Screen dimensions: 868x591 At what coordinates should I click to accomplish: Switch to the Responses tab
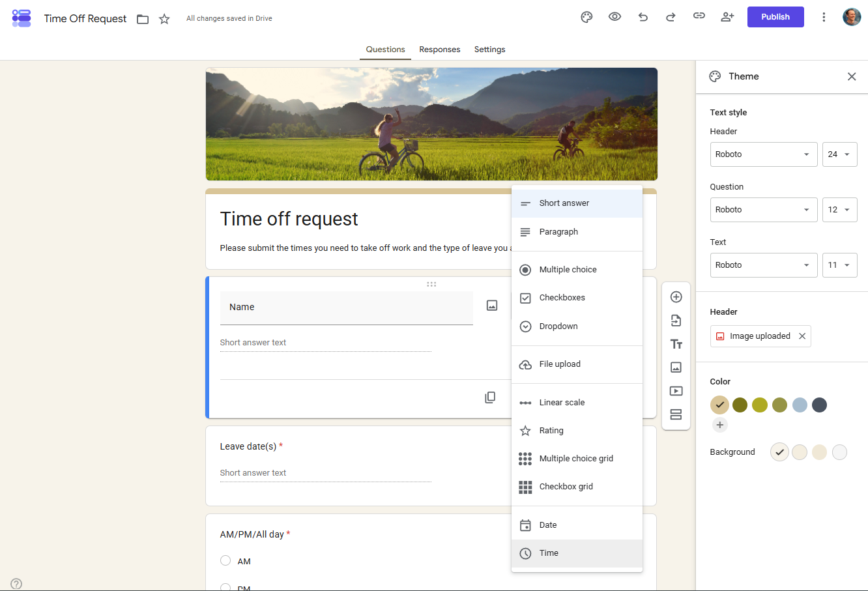coord(439,50)
